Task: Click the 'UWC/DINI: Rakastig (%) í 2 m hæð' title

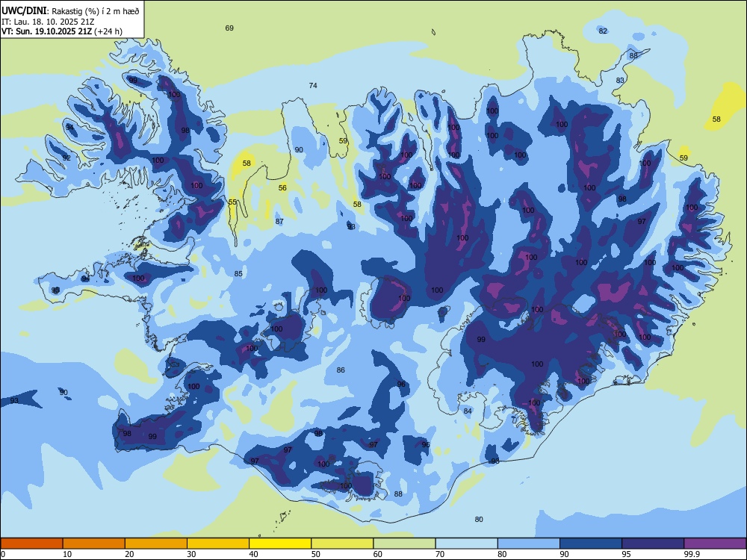Action: [70, 11]
